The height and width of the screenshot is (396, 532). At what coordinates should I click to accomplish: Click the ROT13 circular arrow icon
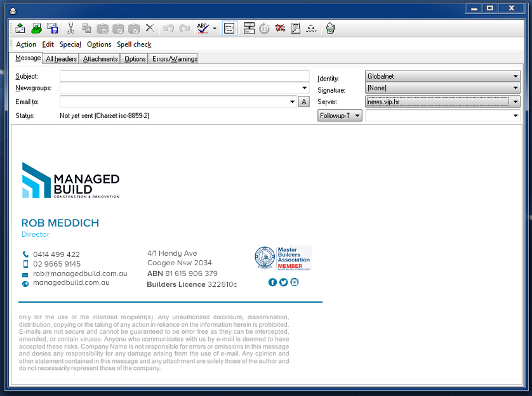point(264,29)
